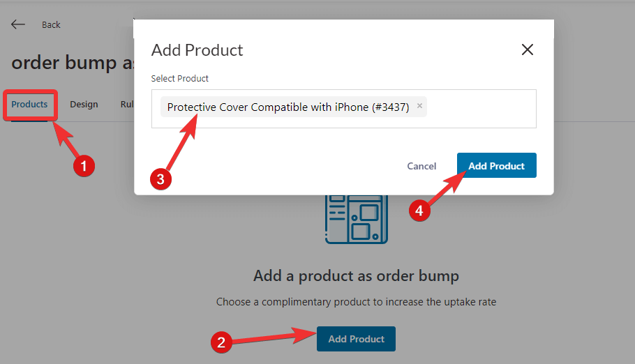The height and width of the screenshot is (364, 635).
Task: Open the Design tab
Action: pyautogui.click(x=84, y=105)
